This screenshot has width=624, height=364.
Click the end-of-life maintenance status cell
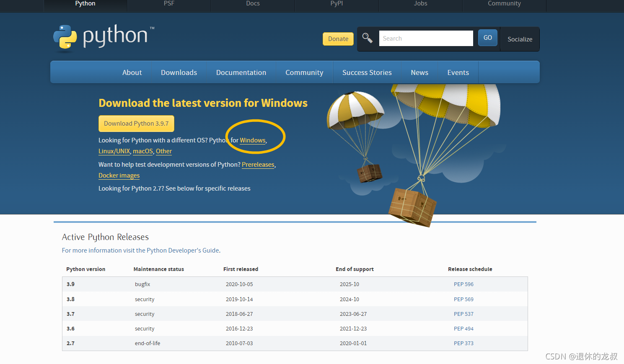(148, 343)
